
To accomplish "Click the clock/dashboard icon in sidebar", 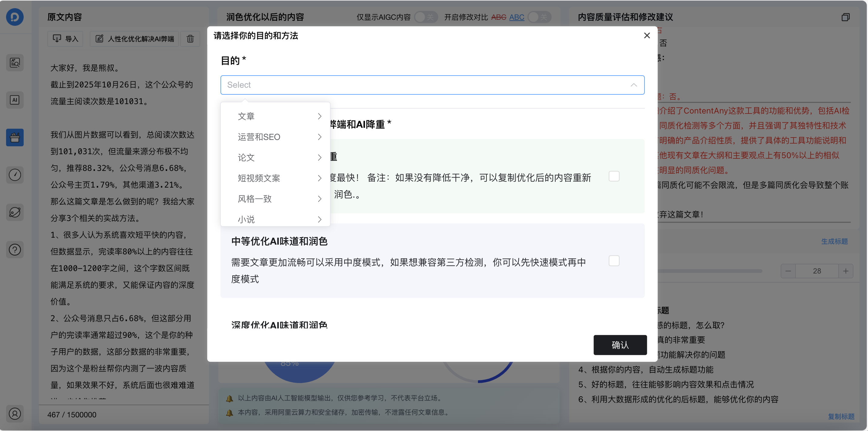I will click(x=15, y=175).
